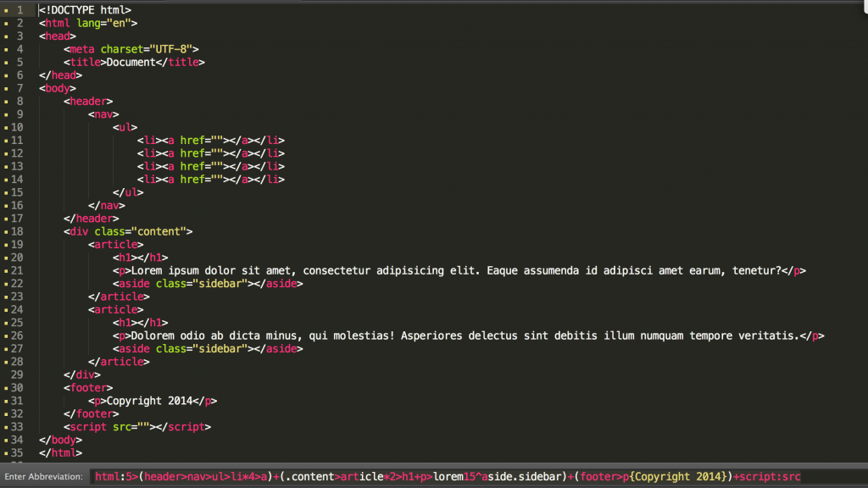
Task: Click the aside sidebar element on line 27
Action: point(209,348)
